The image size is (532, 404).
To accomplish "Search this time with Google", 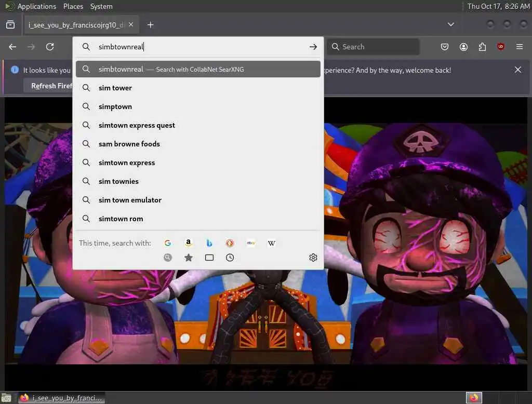I will (168, 243).
